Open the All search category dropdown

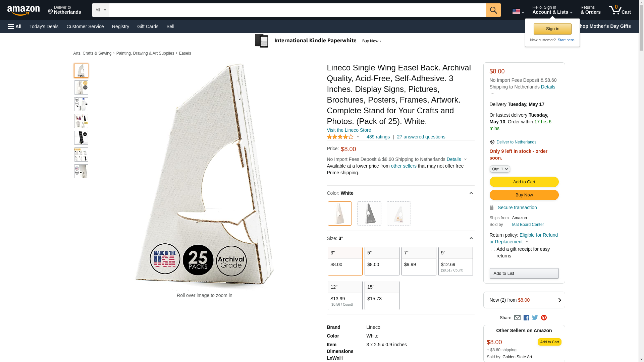pos(101,10)
